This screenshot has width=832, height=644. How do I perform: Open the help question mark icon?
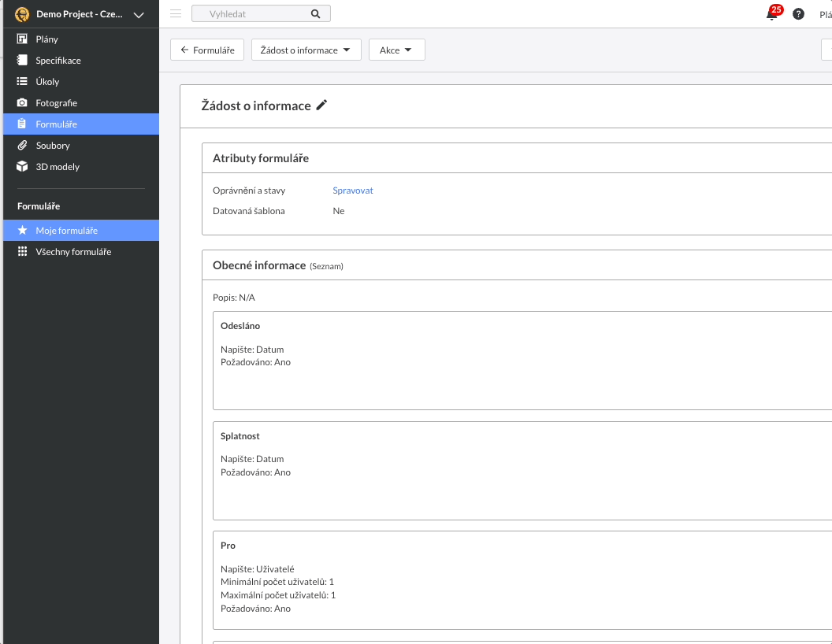tap(798, 14)
